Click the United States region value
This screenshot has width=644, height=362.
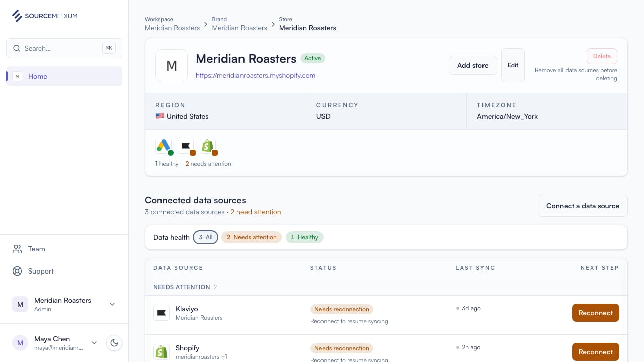tap(182, 116)
